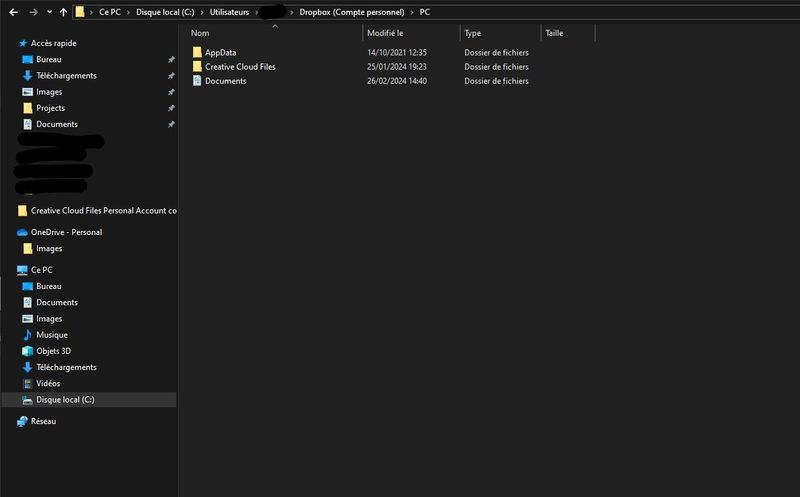
Task: Open the recent locations dropdown chevron
Action: [49, 12]
